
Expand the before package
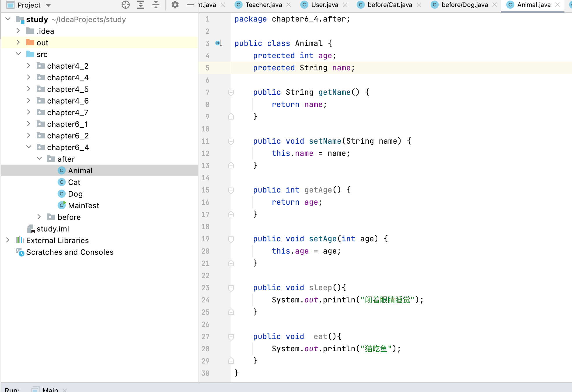pyautogui.click(x=39, y=217)
